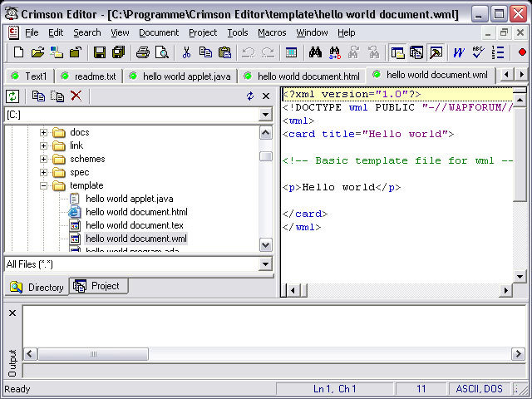Click the Output panel horizontal scrollbar thumb
This screenshot has width=532, height=399.
point(93,354)
